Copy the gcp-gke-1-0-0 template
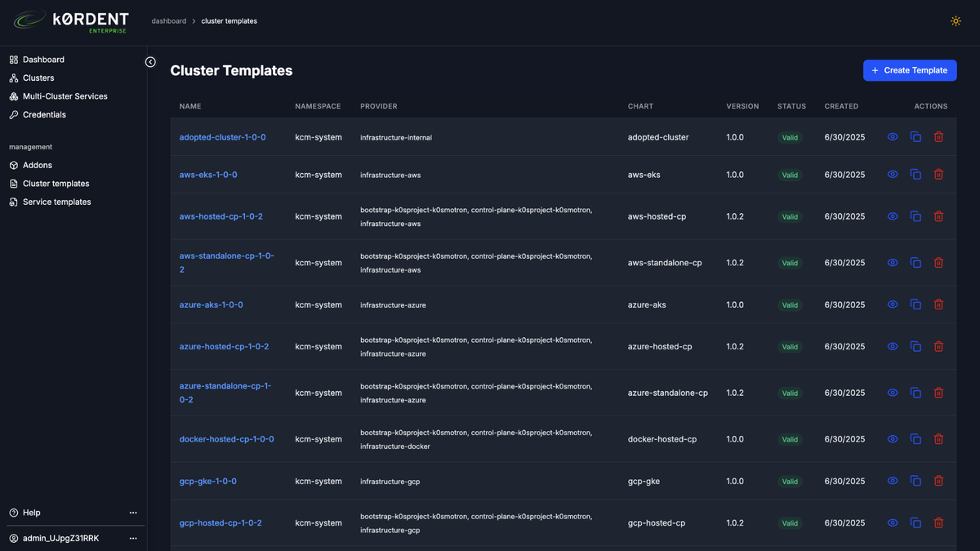 click(915, 481)
